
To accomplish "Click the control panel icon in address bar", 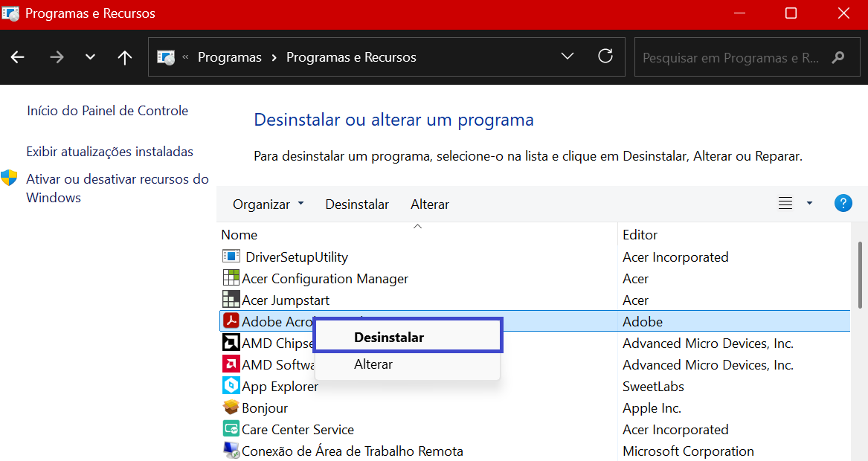I will (166, 57).
